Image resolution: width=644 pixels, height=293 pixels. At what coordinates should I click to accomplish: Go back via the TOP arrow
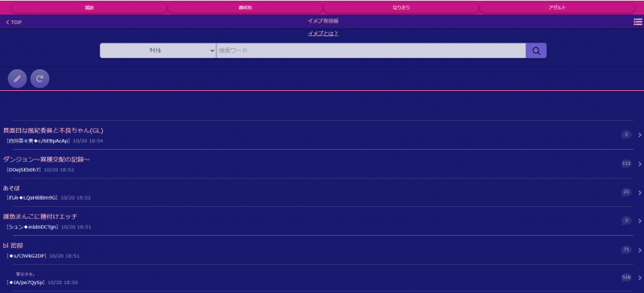pyautogui.click(x=14, y=23)
